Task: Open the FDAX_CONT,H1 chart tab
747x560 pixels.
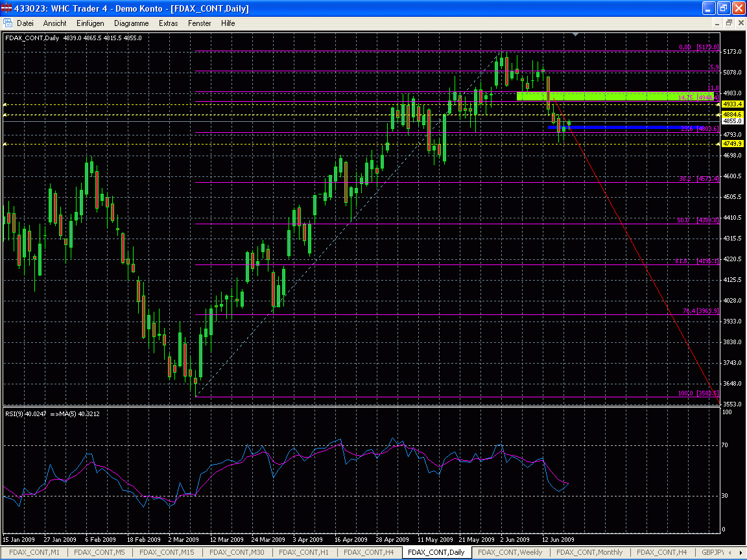Action: click(304, 552)
